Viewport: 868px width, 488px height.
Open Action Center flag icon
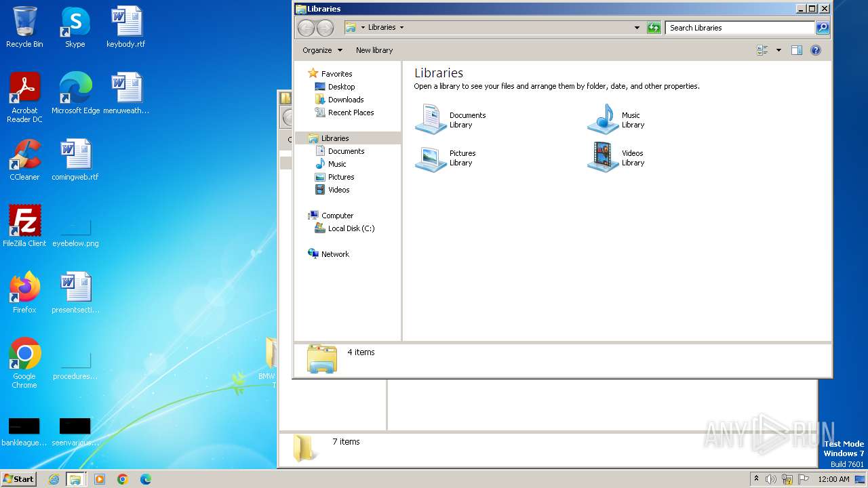804,479
